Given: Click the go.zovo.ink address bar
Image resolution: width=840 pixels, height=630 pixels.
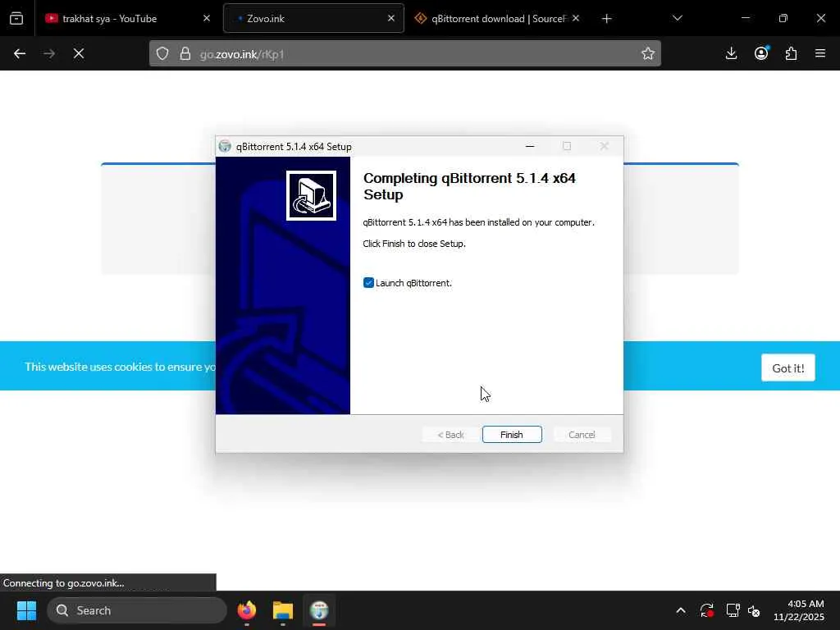Looking at the screenshot, I should (405, 53).
